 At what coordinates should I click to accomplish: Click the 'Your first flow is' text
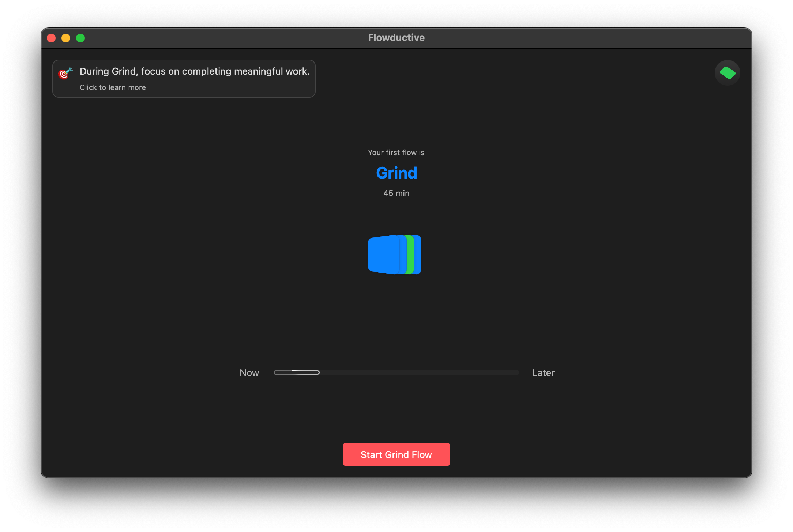click(396, 153)
